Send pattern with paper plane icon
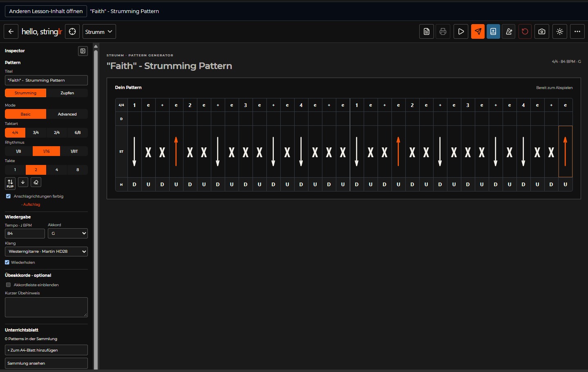The height and width of the screenshot is (372, 588). (478, 31)
